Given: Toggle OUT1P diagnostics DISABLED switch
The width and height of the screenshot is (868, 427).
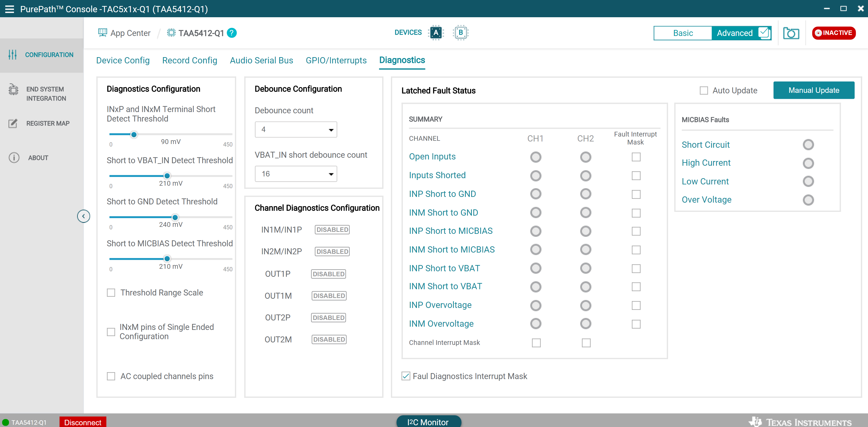Looking at the screenshot, I should (x=328, y=274).
